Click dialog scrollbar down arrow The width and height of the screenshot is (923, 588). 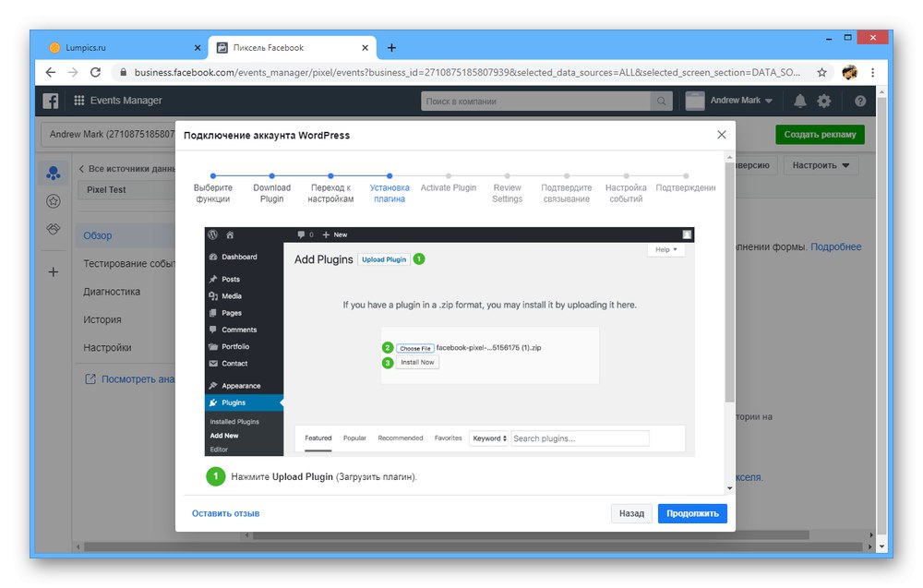point(730,488)
